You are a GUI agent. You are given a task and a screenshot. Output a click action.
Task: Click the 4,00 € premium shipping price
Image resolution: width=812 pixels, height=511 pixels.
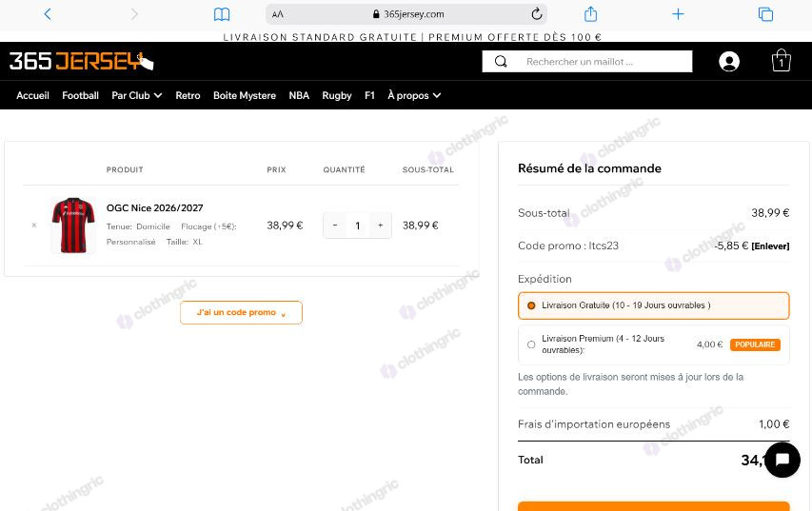point(709,344)
